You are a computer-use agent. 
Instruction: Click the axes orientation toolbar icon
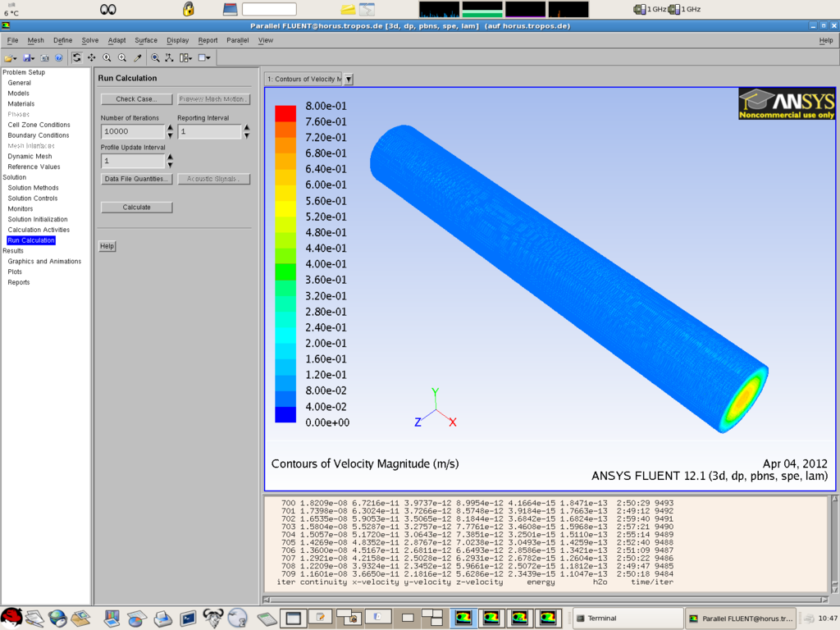[169, 57]
